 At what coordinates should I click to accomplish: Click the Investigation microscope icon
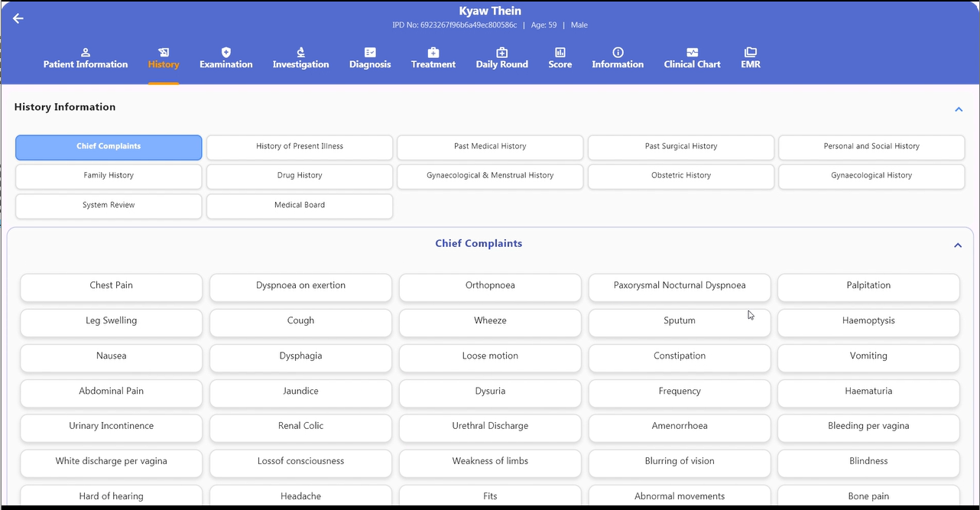[301, 52]
